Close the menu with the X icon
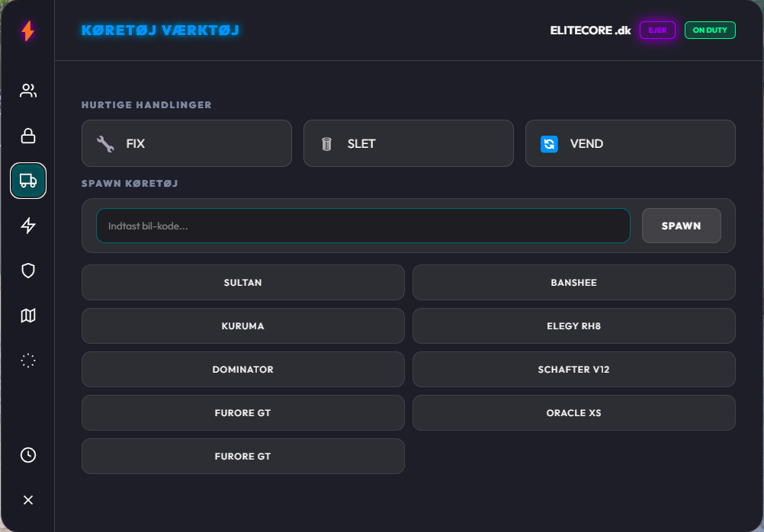This screenshot has width=764, height=532. pyautogui.click(x=27, y=500)
